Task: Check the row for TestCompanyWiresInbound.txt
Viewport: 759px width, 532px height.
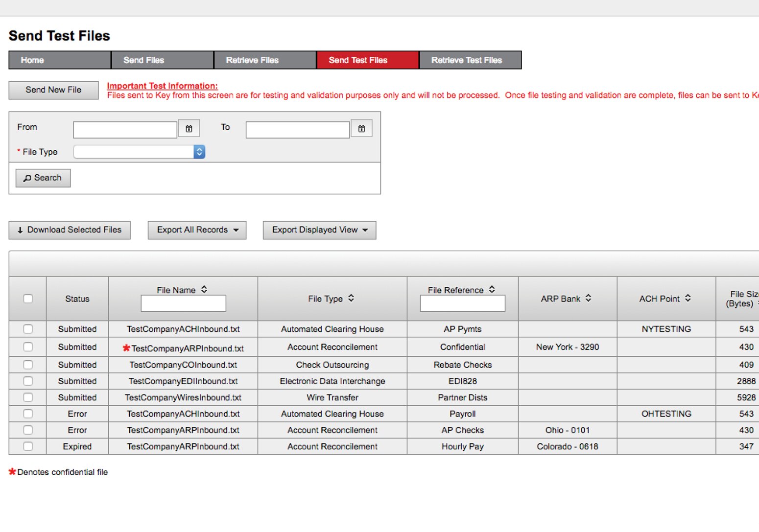Action: pyautogui.click(x=28, y=397)
